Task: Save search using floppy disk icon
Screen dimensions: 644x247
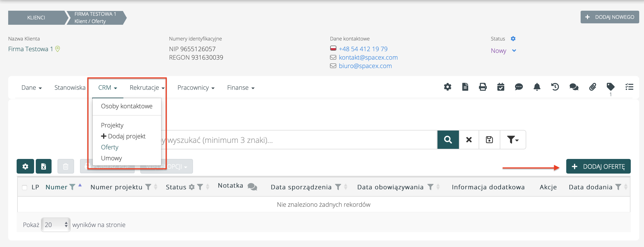Action: click(489, 140)
